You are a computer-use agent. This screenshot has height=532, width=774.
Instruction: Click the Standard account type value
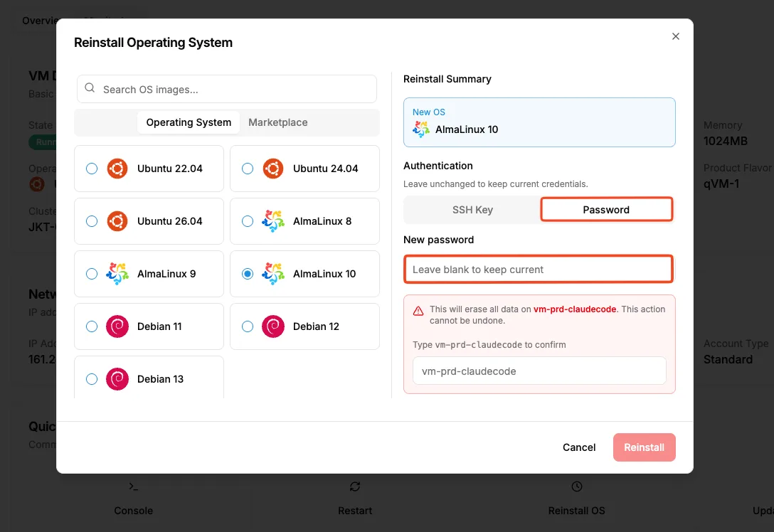coord(728,359)
